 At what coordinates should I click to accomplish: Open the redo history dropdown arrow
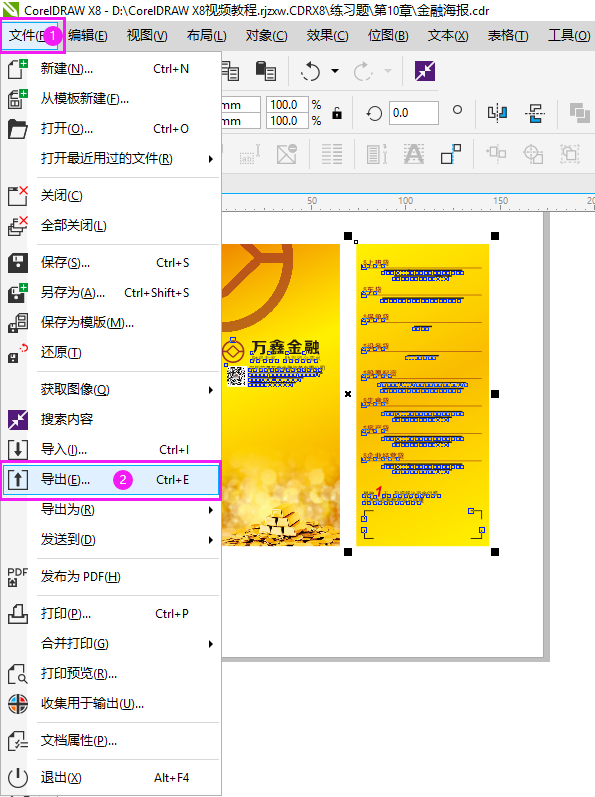click(x=388, y=71)
